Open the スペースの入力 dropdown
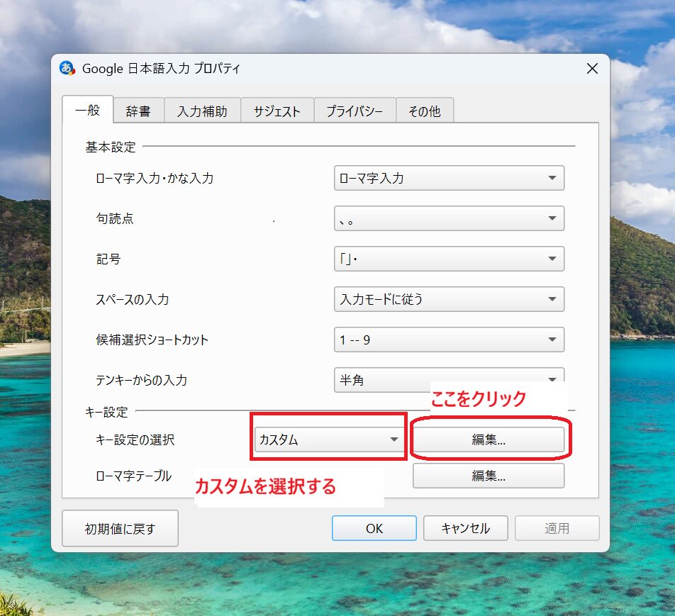This screenshot has height=616, width=675. point(449,299)
